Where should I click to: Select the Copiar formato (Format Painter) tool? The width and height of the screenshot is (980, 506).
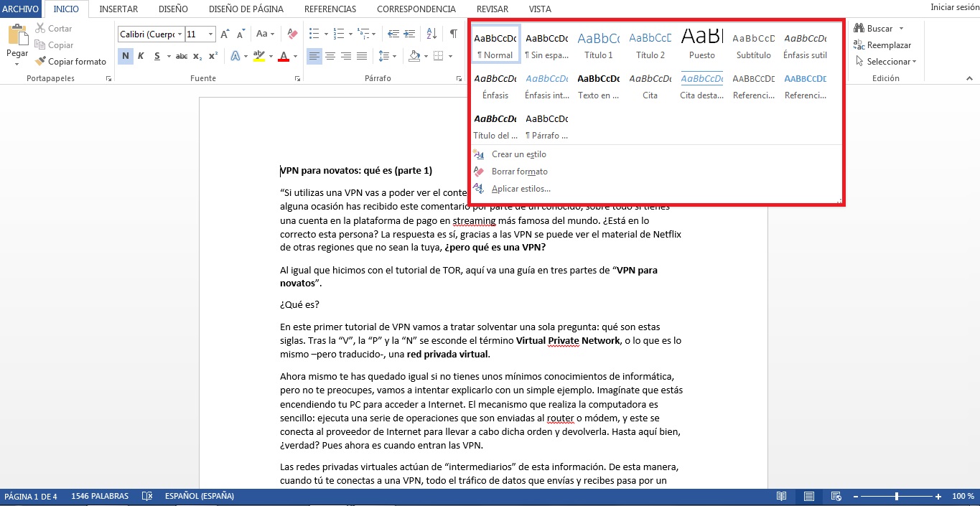pyautogui.click(x=70, y=61)
